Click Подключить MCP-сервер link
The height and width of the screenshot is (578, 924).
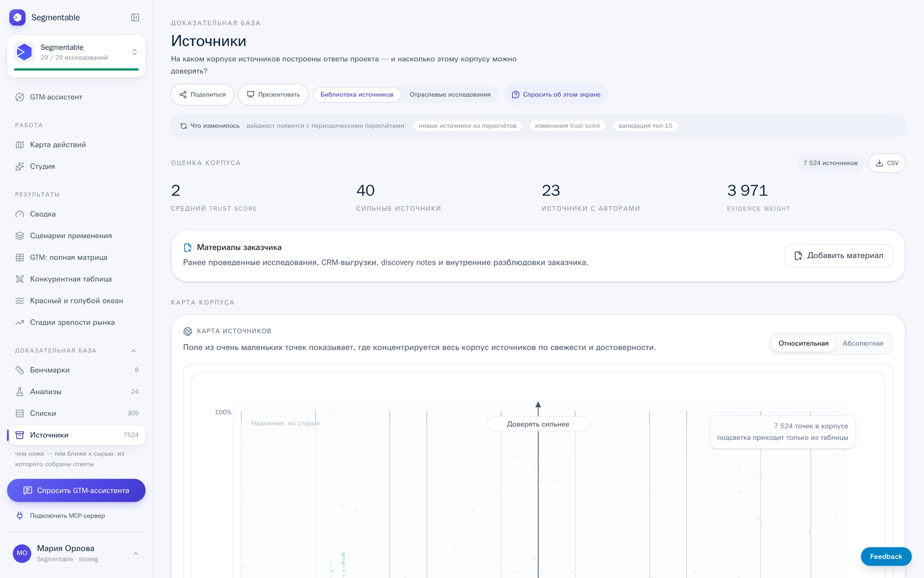pyautogui.click(x=67, y=516)
